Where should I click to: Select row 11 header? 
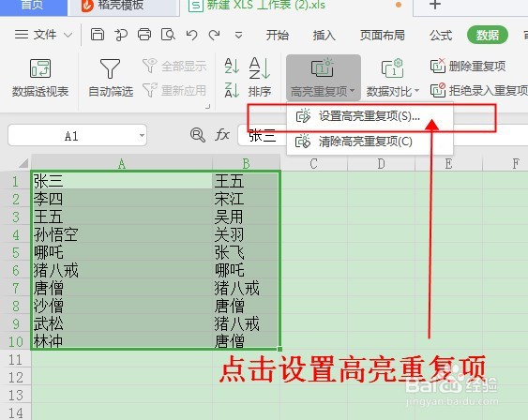click(16, 360)
